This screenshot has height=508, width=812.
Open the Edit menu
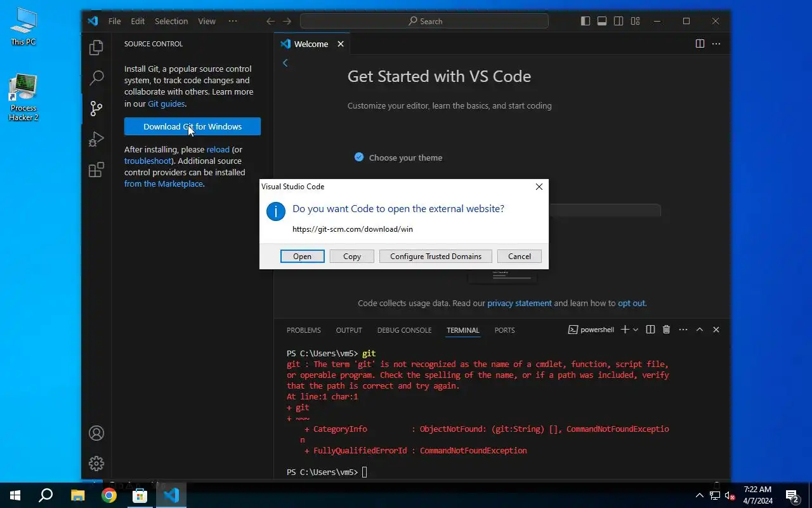click(x=138, y=21)
